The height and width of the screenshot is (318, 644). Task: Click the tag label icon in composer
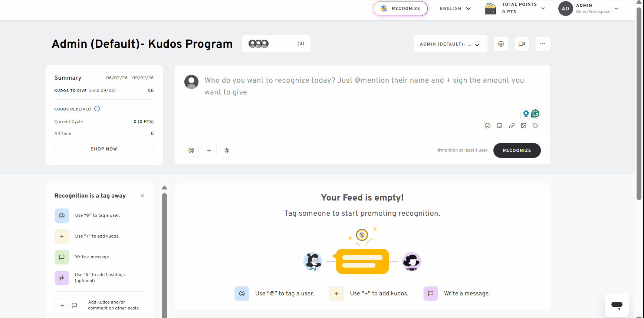pyautogui.click(x=535, y=126)
